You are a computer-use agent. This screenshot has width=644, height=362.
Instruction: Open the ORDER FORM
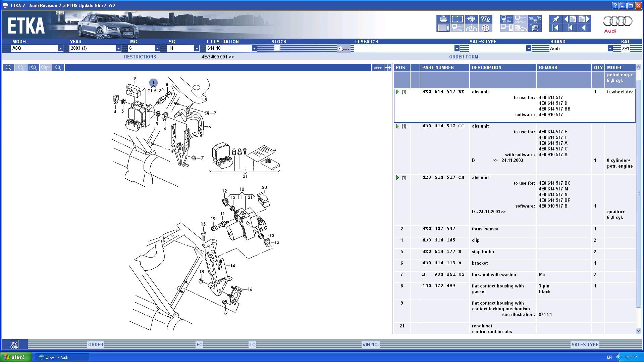[464, 57]
